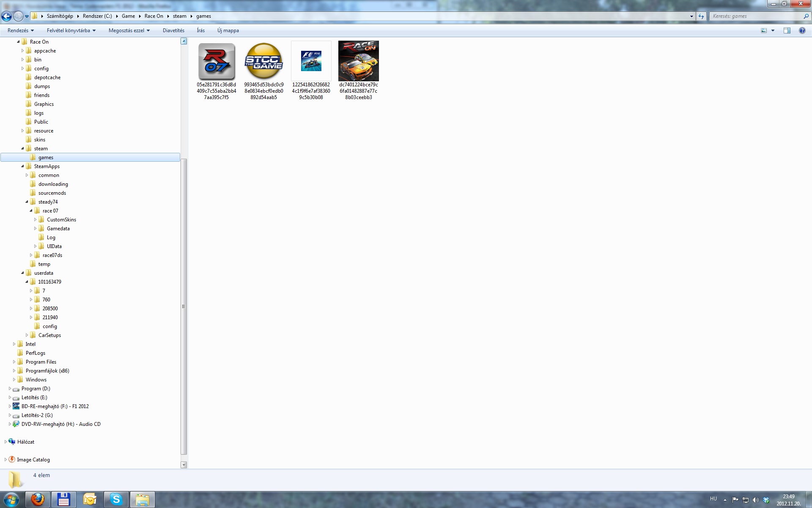The width and height of the screenshot is (812, 508).
Task: Select the Windows folder
Action: pos(36,379)
